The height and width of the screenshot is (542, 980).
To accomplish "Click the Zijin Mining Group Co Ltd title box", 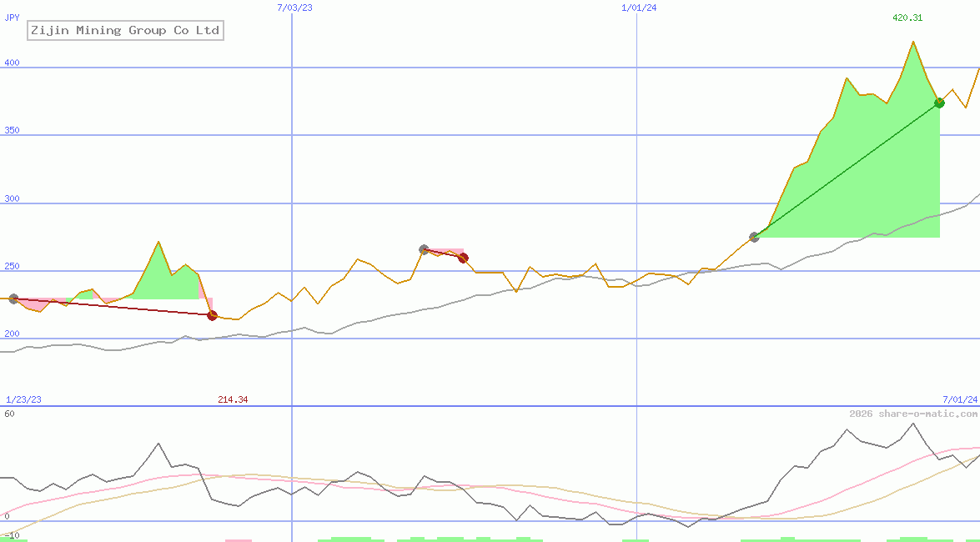I will tap(125, 31).
